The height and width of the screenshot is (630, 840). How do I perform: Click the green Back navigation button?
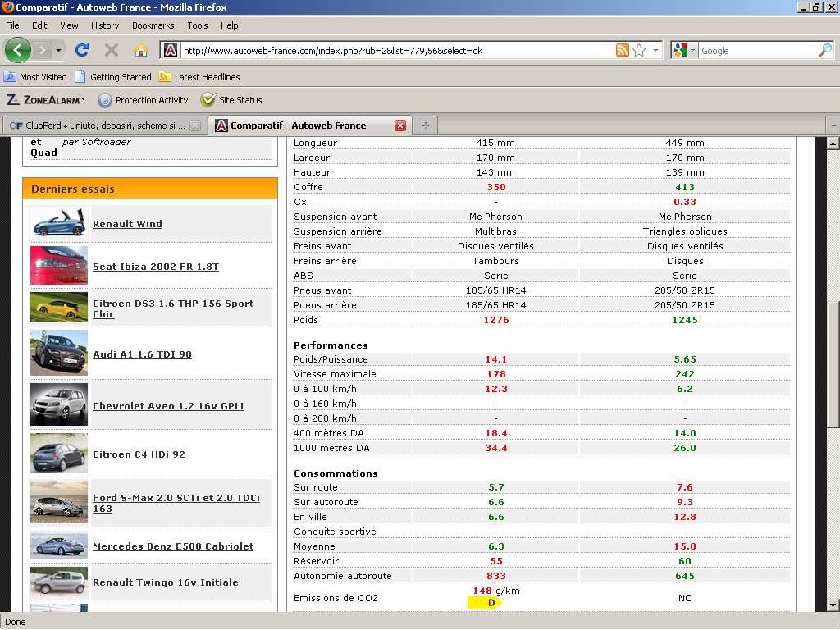[18, 50]
